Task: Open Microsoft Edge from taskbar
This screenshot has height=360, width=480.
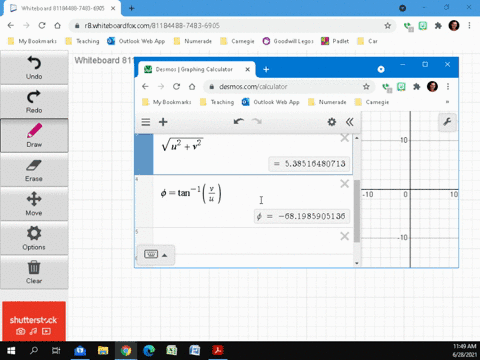Action: tap(149, 351)
